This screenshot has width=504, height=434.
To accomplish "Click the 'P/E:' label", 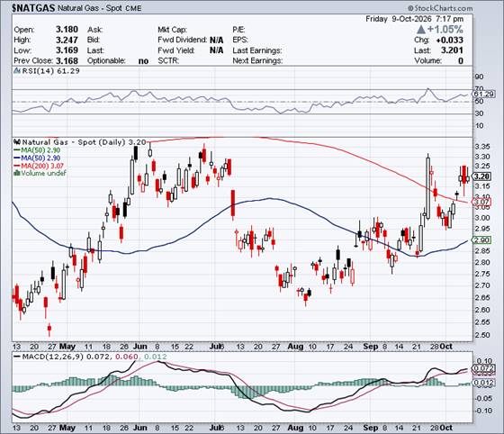I will [238, 30].
